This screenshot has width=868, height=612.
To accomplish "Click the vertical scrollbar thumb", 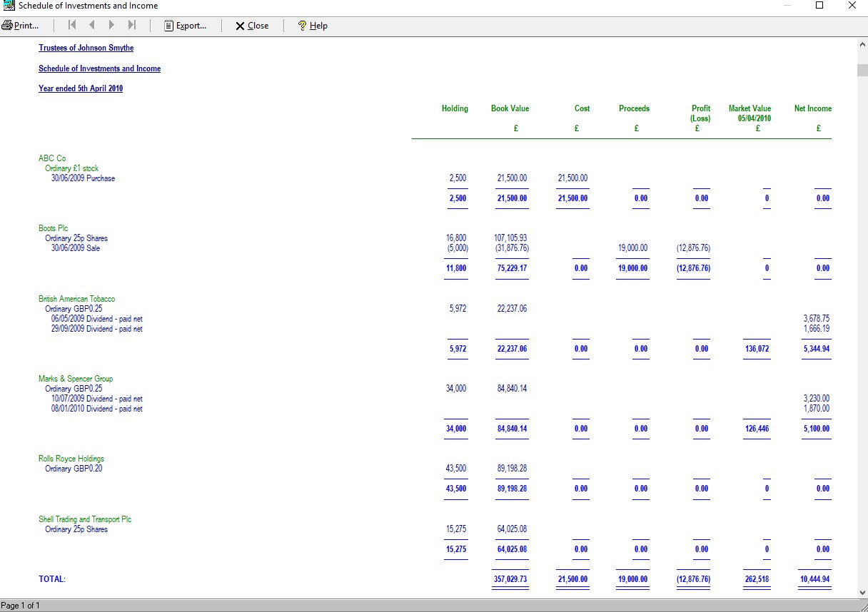I will pos(862,70).
